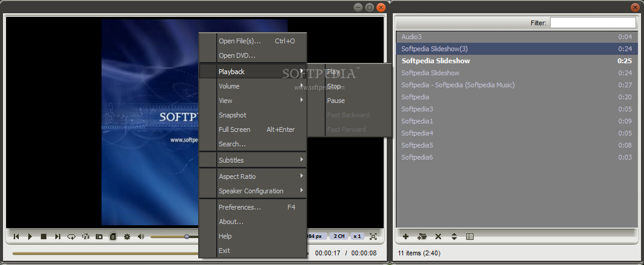
Task: Open Preferences... from the menu
Action: pyautogui.click(x=253, y=207)
